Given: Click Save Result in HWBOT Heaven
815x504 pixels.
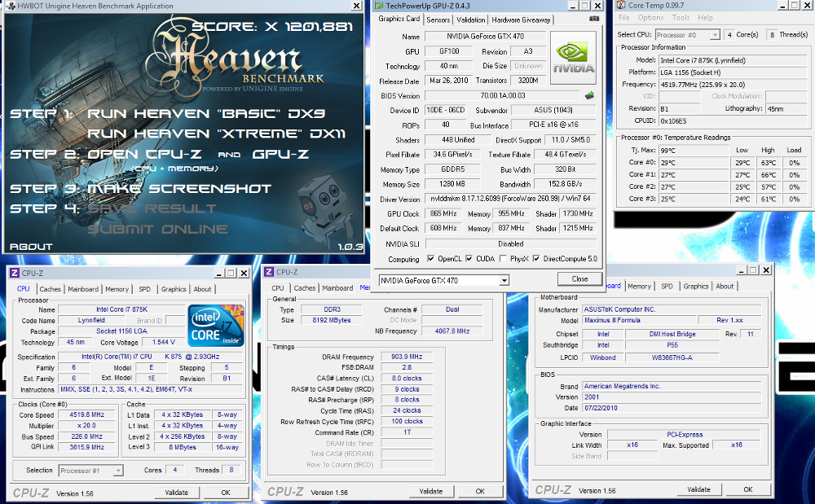Looking at the screenshot, I should (x=152, y=208).
